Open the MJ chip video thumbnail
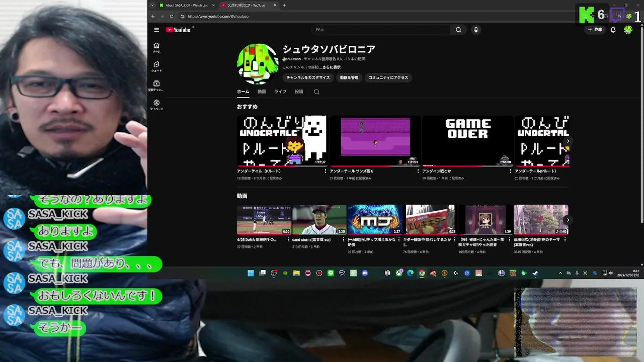The image size is (644, 362). point(375,219)
